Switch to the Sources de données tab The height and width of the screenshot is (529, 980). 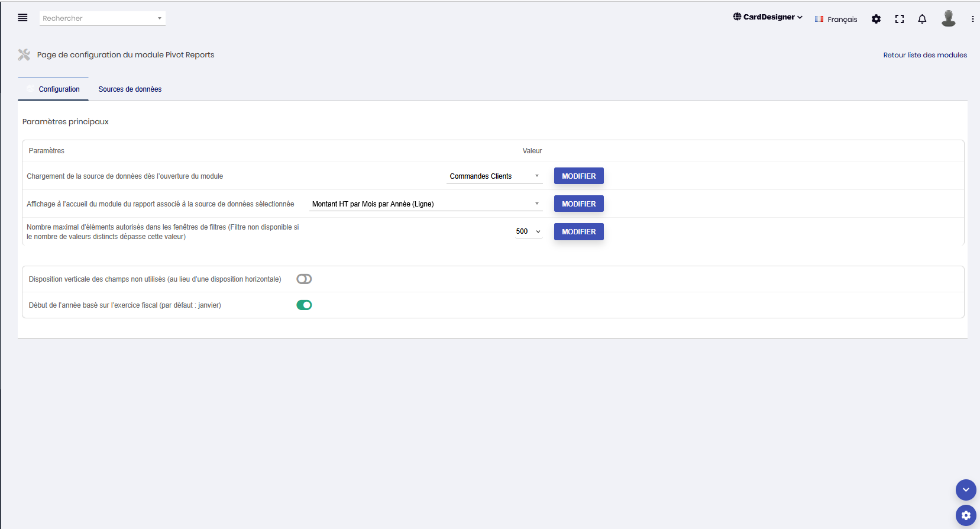(130, 89)
